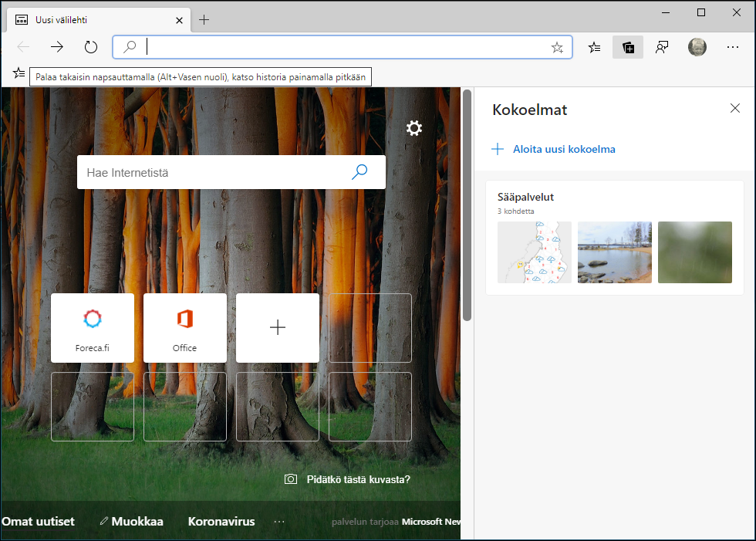
Task: Refresh the page
Action: click(90, 47)
